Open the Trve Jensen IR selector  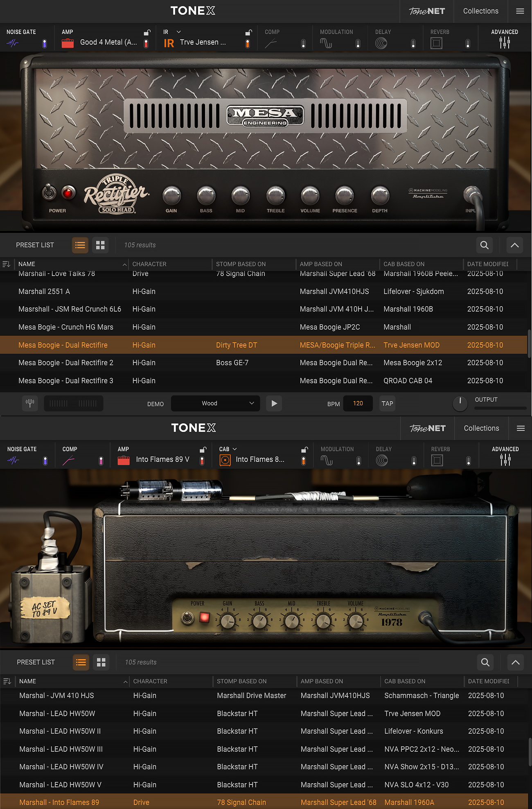(203, 42)
